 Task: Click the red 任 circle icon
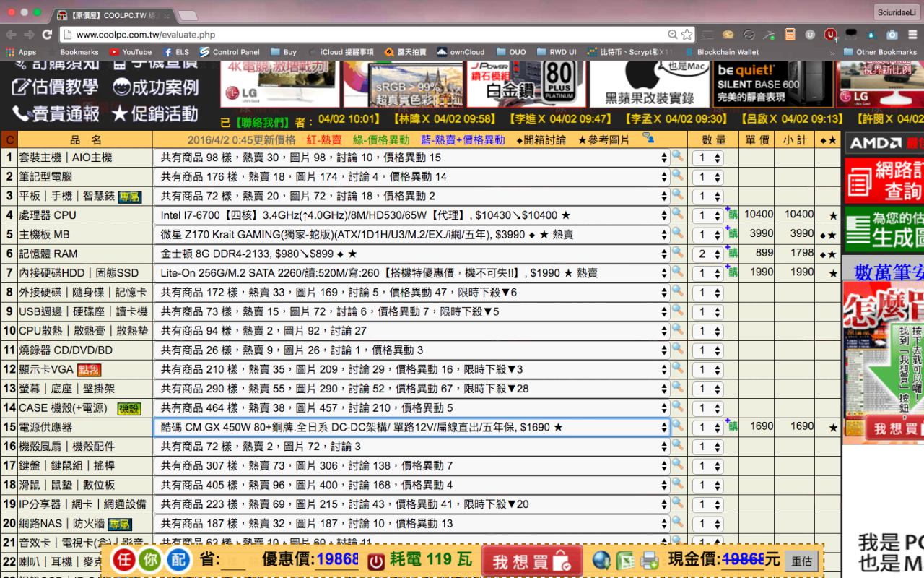point(124,560)
